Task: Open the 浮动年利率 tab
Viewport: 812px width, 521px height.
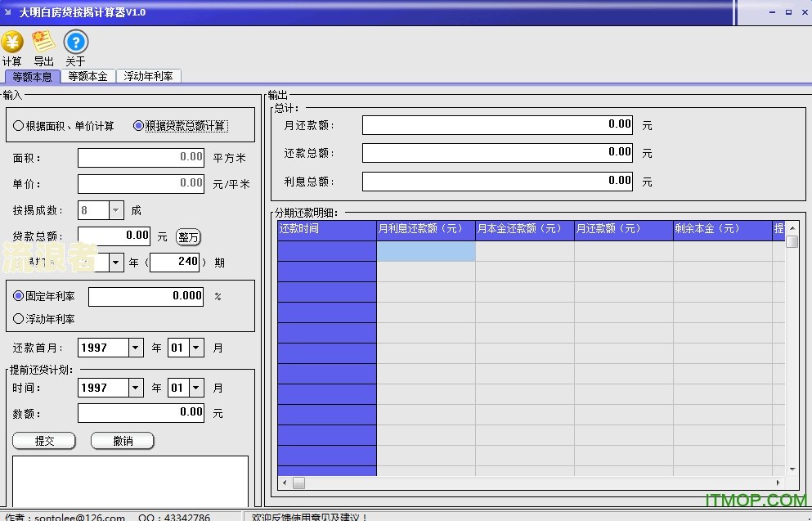Action: coord(148,76)
